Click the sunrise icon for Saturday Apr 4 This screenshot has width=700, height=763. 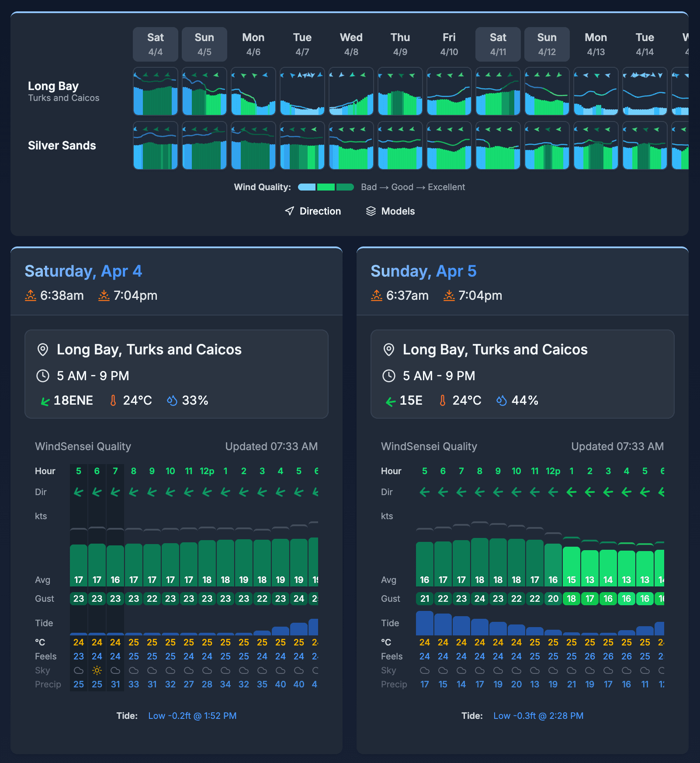pos(30,295)
